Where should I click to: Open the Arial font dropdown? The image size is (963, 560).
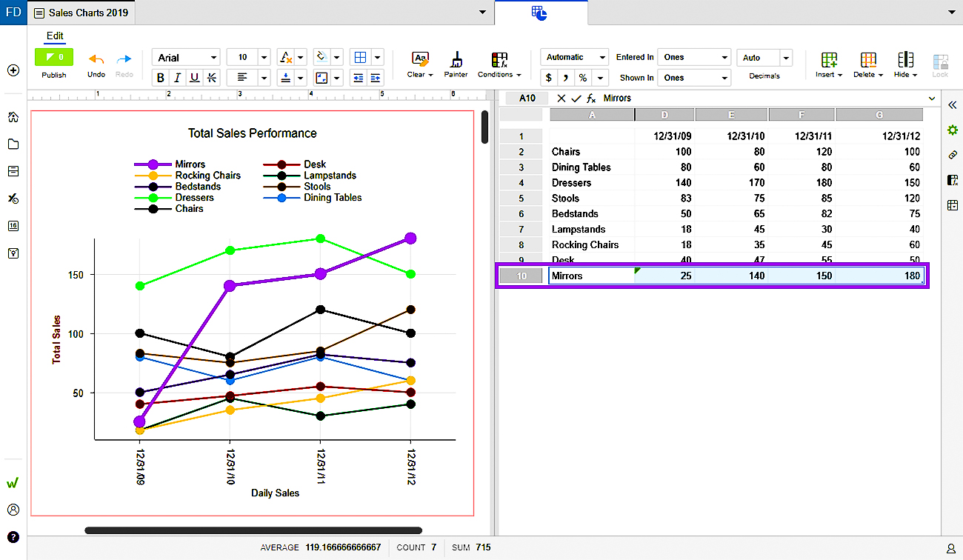click(x=187, y=57)
